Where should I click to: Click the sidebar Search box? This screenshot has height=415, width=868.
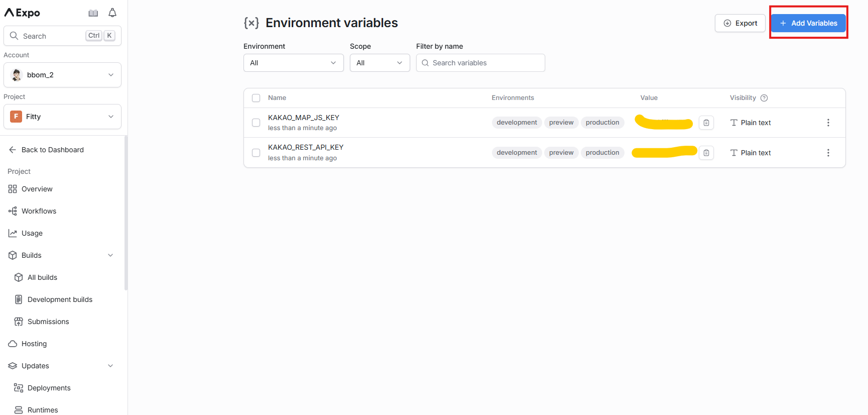click(x=62, y=36)
